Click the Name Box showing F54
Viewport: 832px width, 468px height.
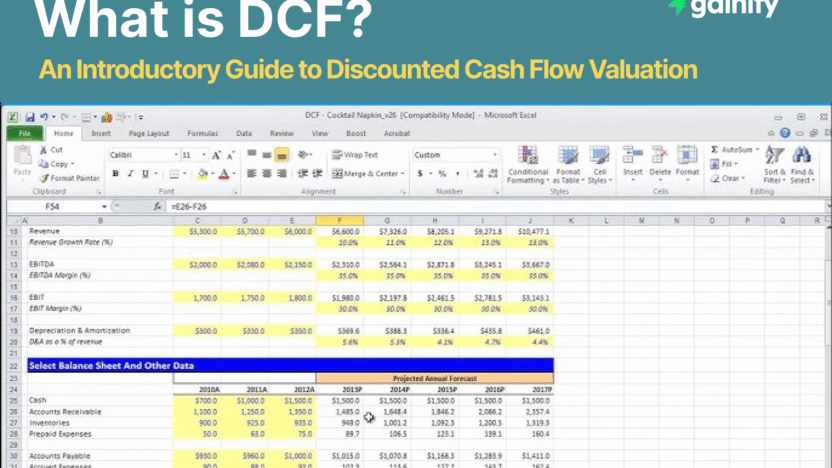point(52,206)
